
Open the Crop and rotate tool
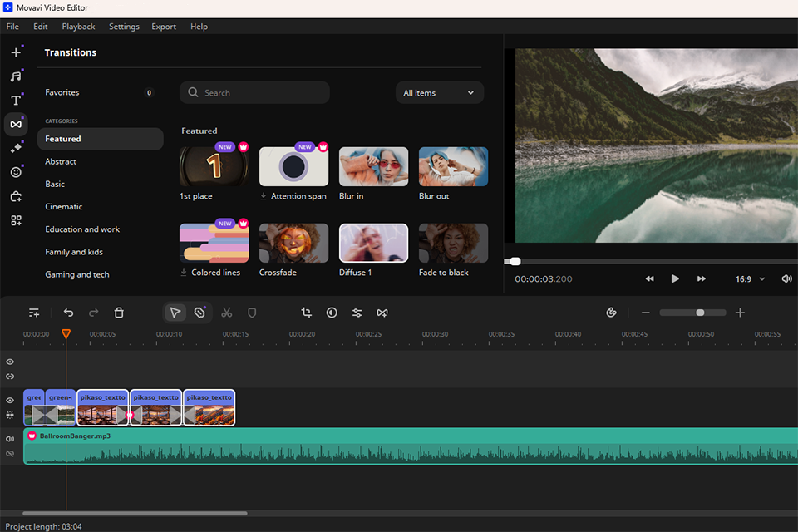307,313
